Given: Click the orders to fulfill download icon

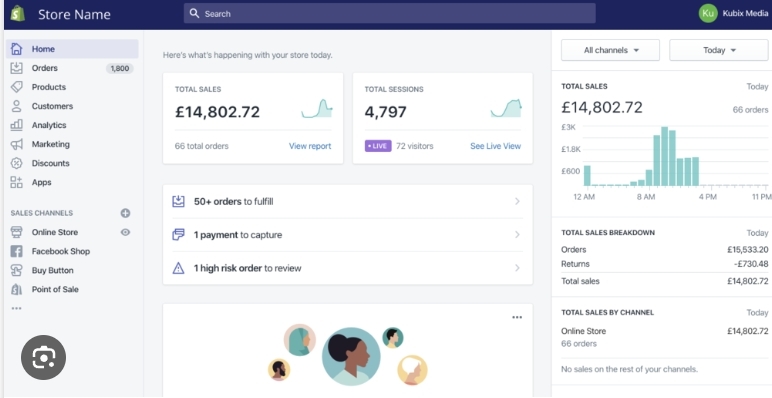Looking at the screenshot, I should coord(178,201).
